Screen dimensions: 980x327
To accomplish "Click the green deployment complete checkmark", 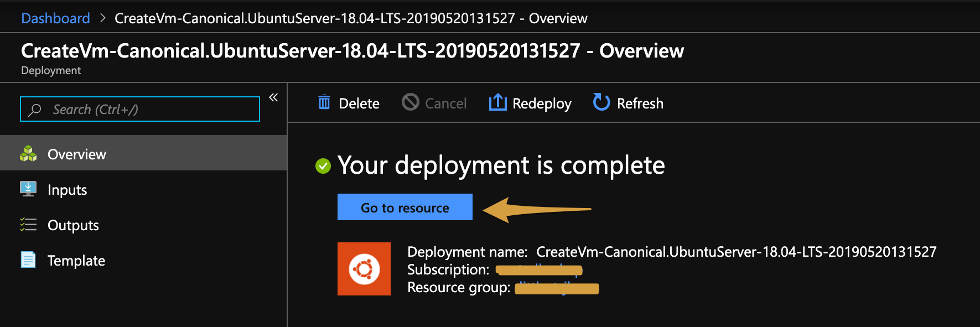I will point(323,166).
